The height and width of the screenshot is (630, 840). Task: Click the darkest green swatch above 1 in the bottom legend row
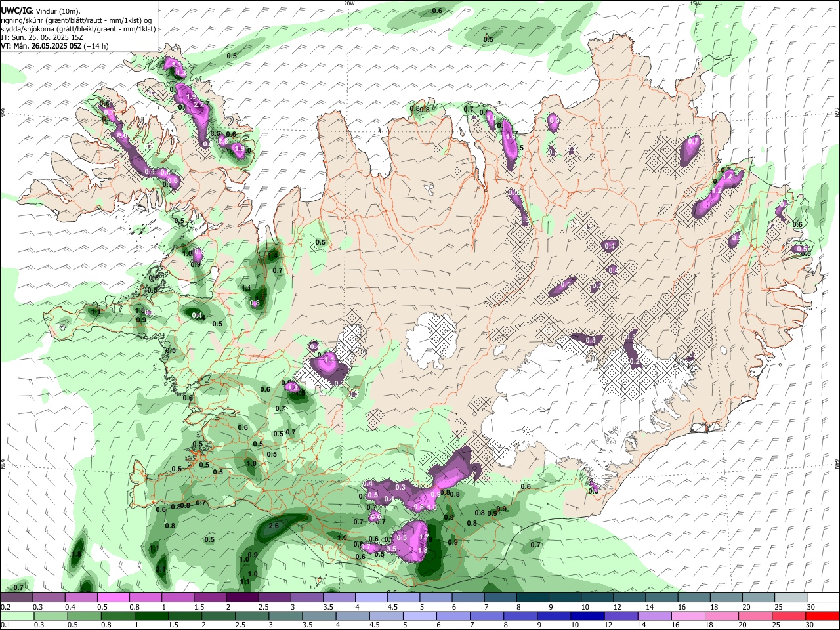pos(152,616)
